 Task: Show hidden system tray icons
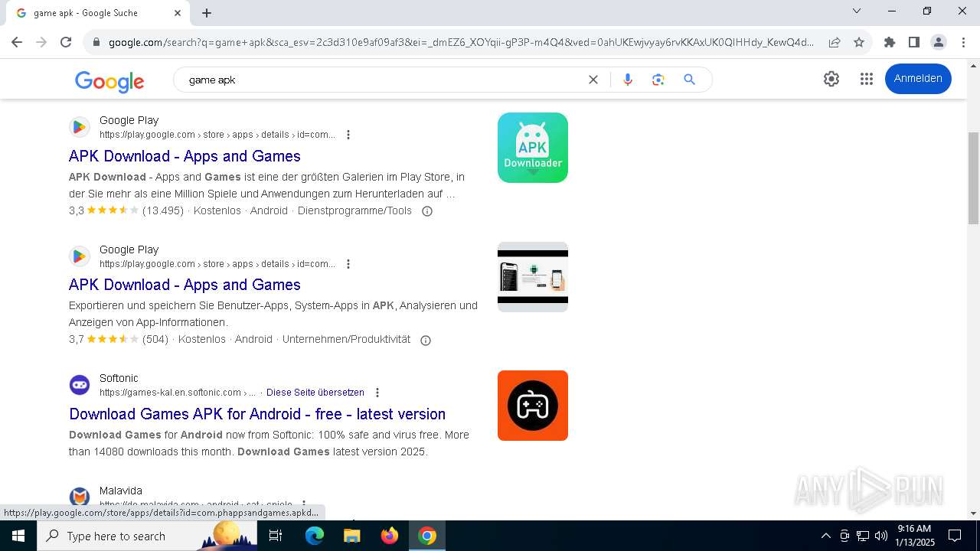[x=825, y=536]
